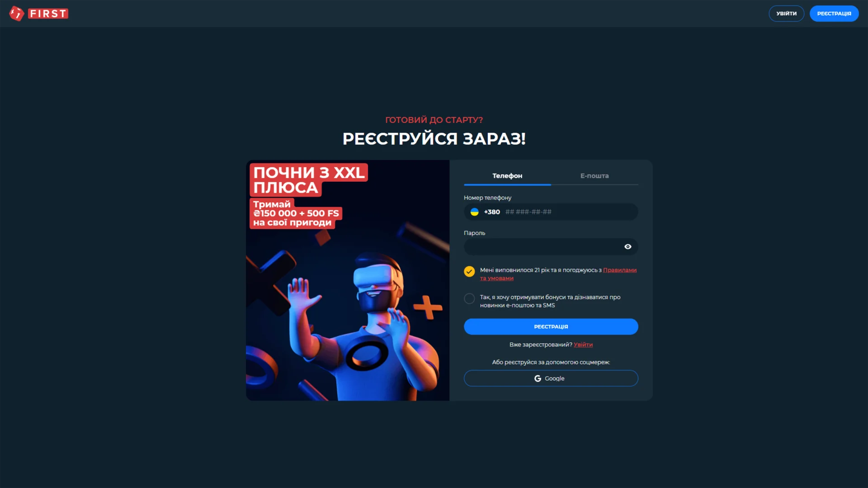Open the Правилами та умовами link
This screenshot has width=868, height=488.
tap(559, 274)
